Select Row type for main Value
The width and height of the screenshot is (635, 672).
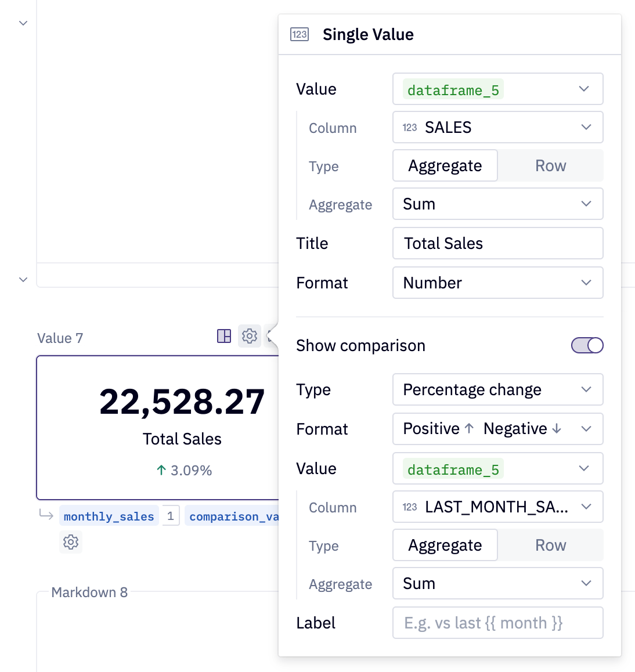click(550, 166)
